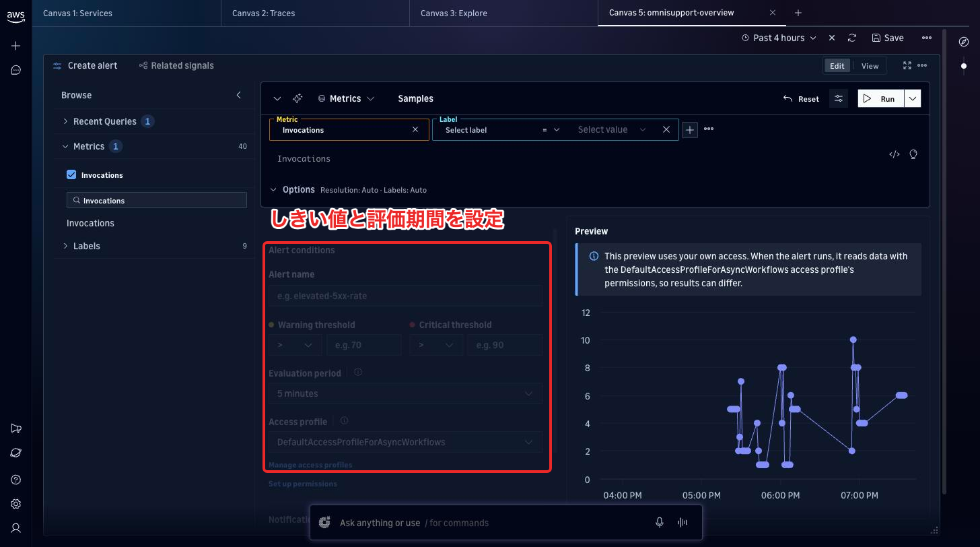Open the Evaluation period dropdown

click(x=405, y=393)
